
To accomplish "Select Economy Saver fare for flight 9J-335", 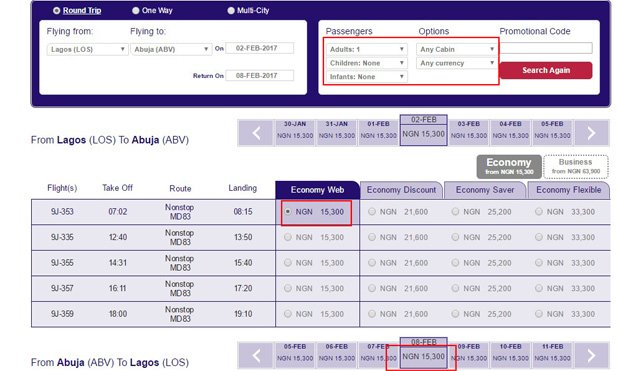I will [x=455, y=237].
